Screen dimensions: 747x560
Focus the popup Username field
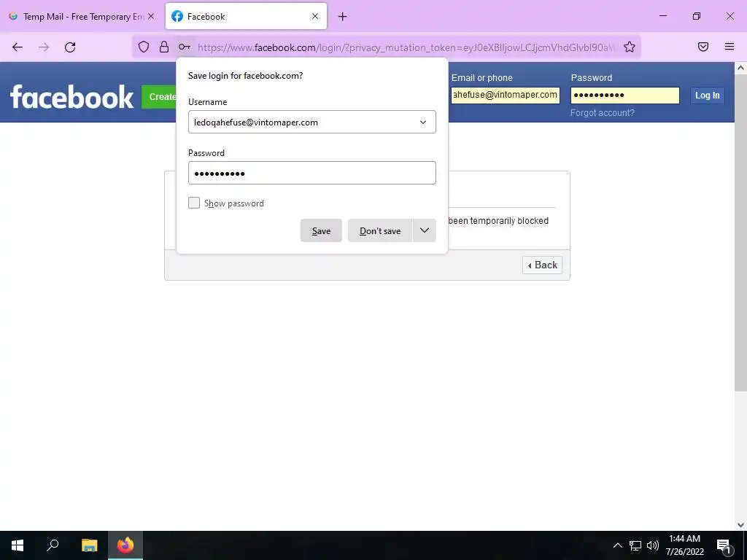(312, 122)
